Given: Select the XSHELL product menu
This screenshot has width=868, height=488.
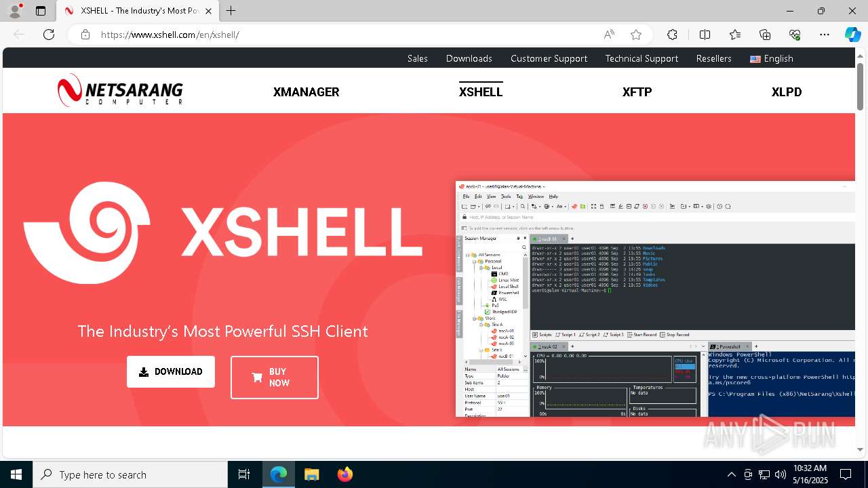Looking at the screenshot, I should coord(481,92).
